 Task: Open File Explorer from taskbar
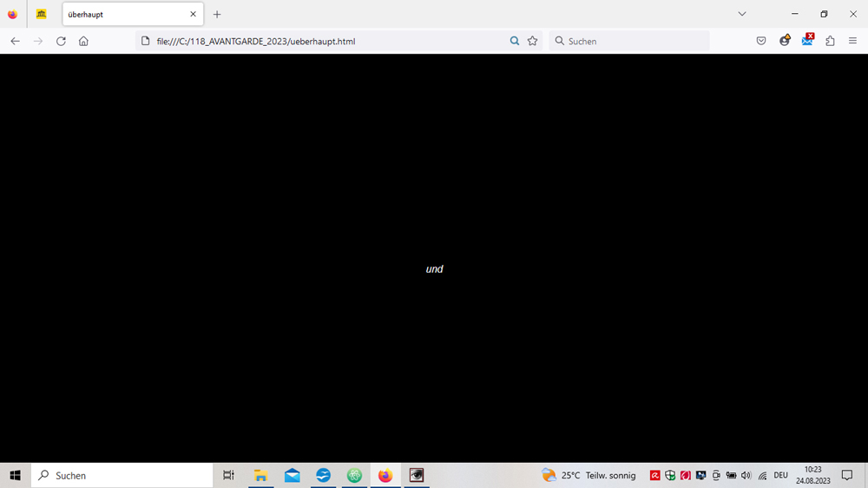[x=260, y=475]
